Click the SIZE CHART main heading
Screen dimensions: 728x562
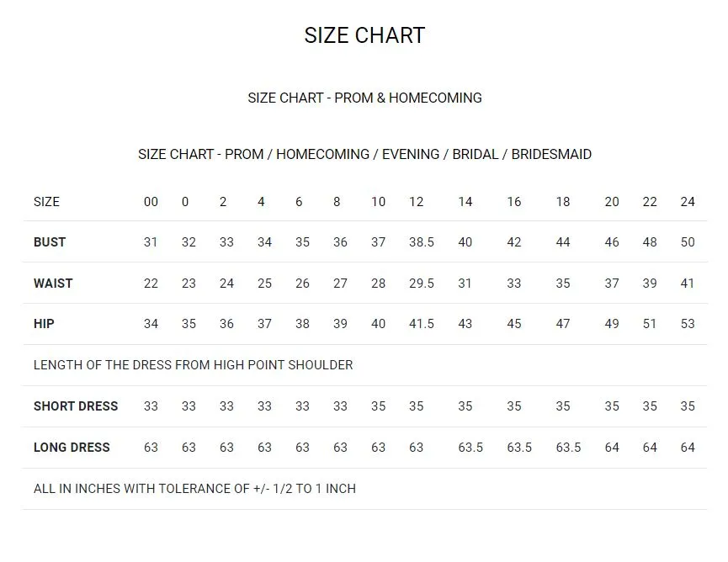pyautogui.click(x=364, y=35)
